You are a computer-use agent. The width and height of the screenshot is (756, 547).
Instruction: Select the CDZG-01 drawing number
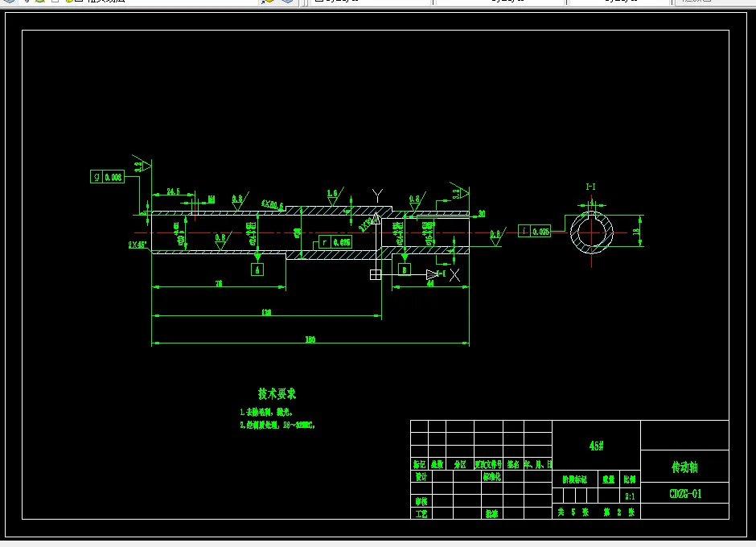tap(685, 494)
